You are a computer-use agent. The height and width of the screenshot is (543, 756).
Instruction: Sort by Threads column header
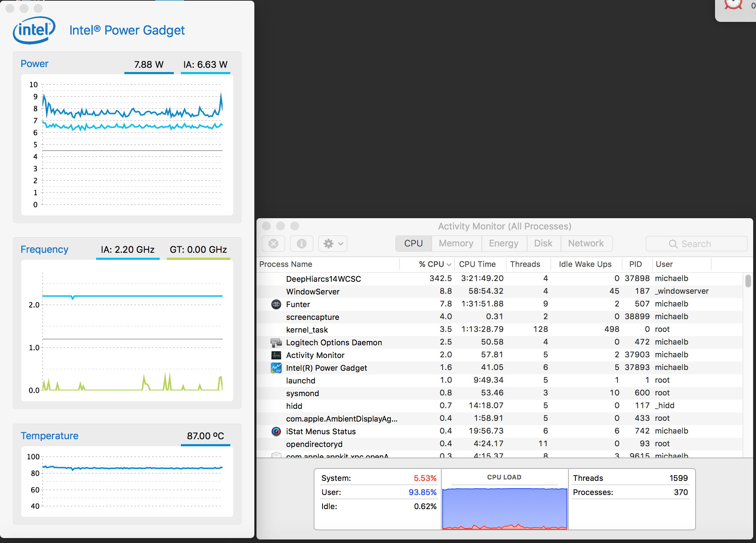(x=528, y=264)
